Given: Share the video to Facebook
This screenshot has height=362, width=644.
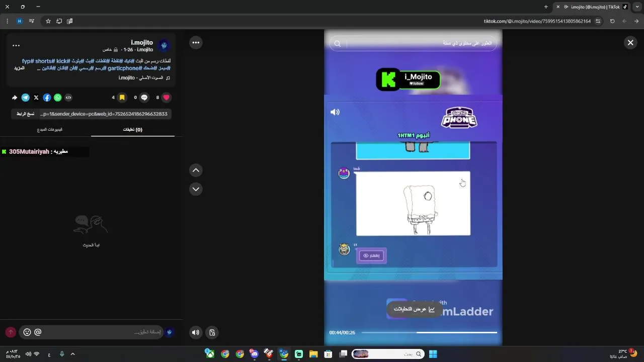Looking at the screenshot, I should point(47,98).
